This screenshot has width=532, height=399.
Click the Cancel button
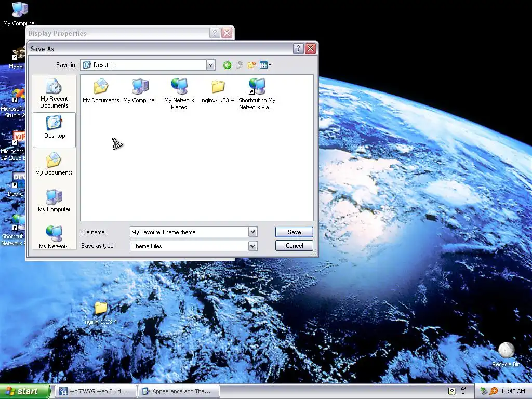[294, 246]
